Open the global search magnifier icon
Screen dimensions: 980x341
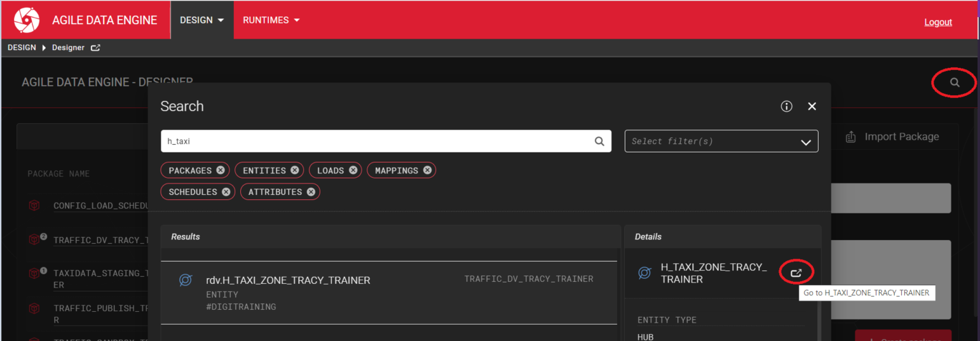pyautogui.click(x=954, y=83)
